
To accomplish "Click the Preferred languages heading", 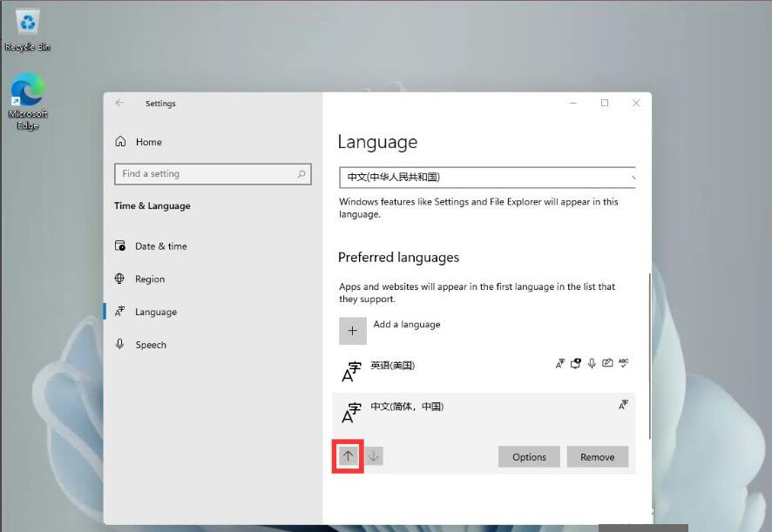I will pyautogui.click(x=399, y=258).
